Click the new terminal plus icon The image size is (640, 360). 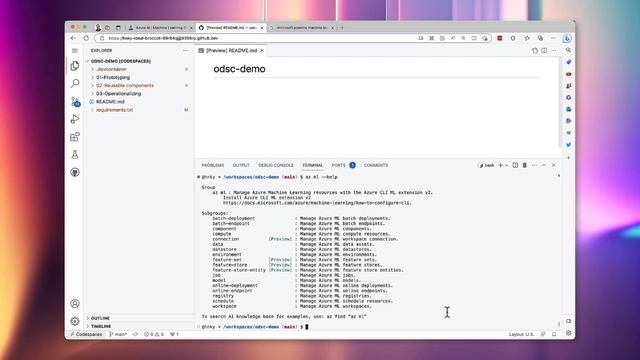click(x=500, y=165)
